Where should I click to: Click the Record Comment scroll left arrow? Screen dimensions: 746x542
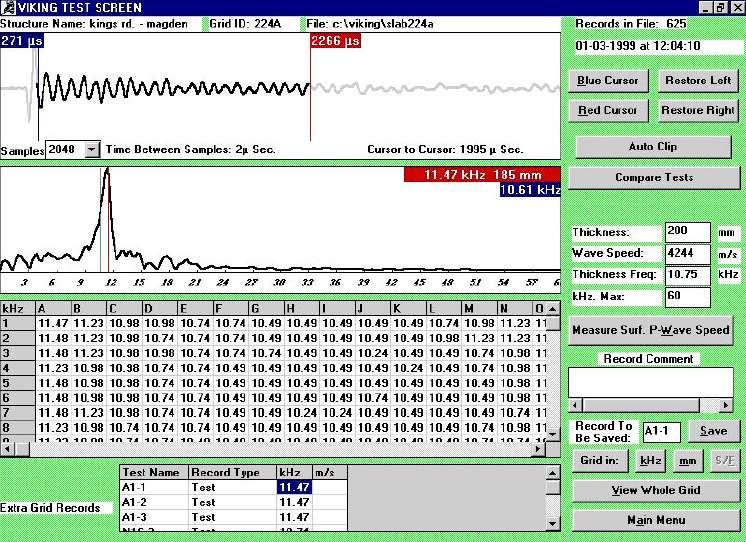tap(575, 405)
